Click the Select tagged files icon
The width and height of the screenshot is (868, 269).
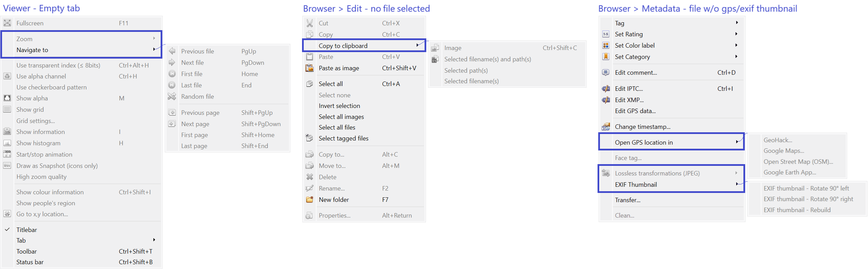(310, 138)
